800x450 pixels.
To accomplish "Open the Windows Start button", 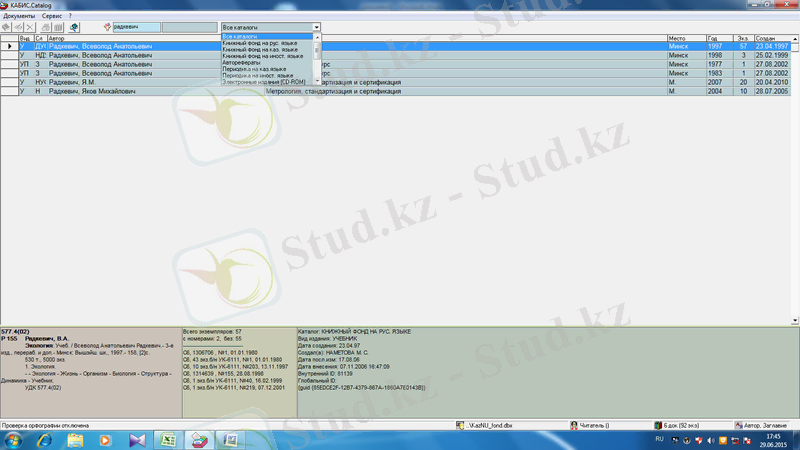I will (13, 440).
